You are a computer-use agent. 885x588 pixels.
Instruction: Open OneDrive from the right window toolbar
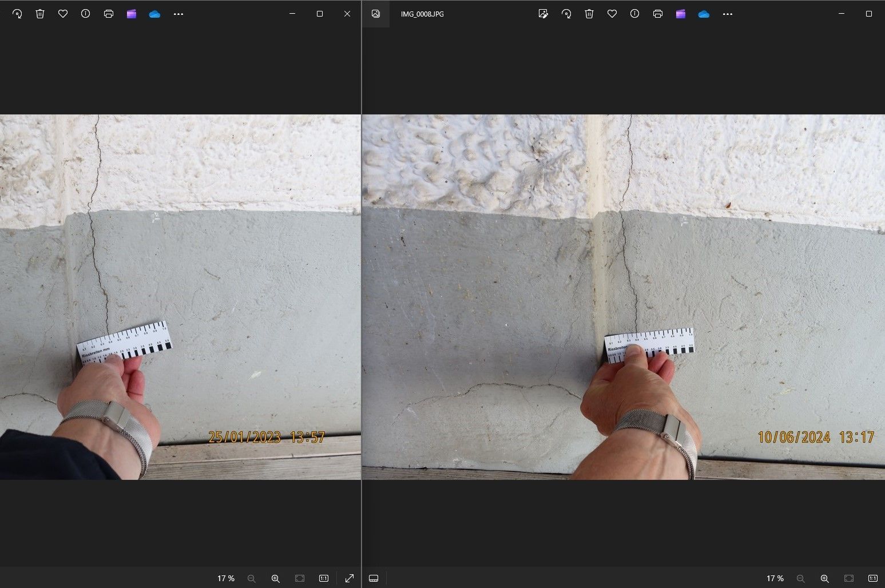704,14
